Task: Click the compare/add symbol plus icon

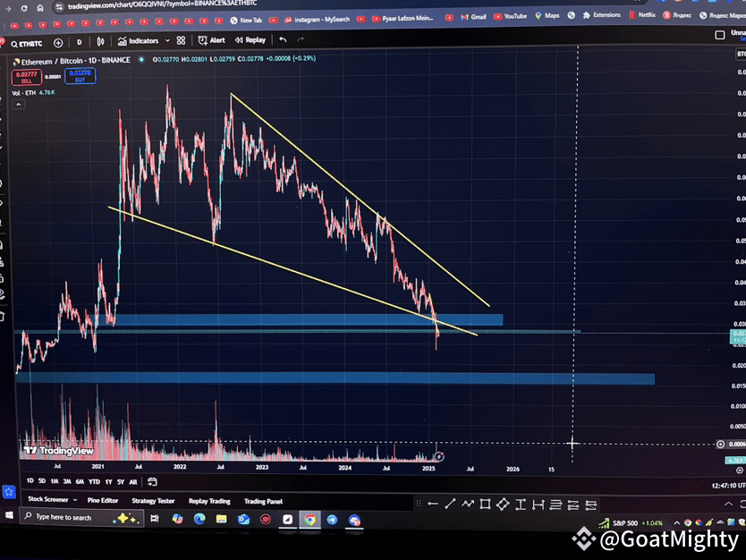Action: [58, 43]
